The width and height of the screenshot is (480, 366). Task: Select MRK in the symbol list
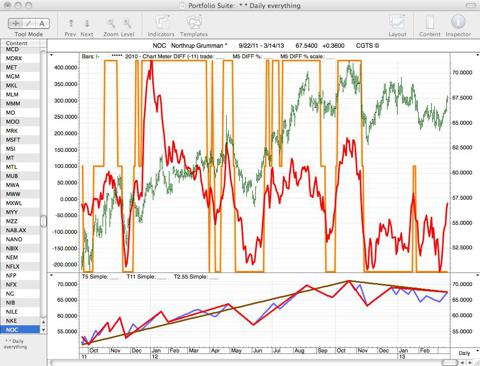tap(20, 131)
